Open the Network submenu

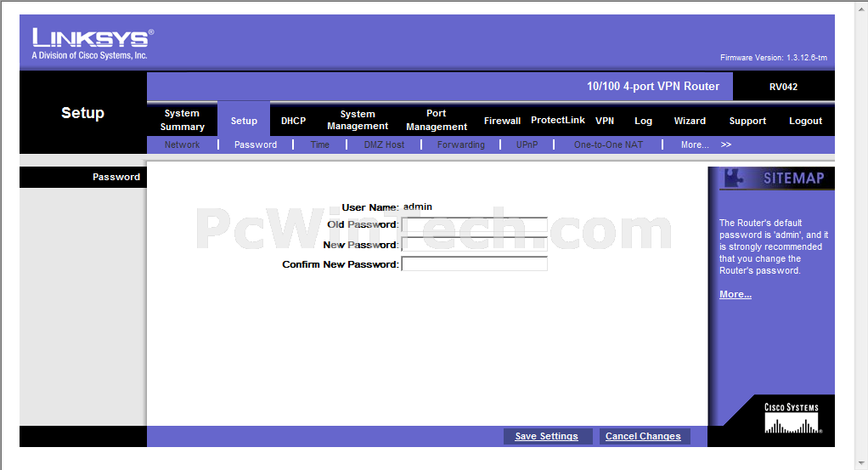(182, 144)
